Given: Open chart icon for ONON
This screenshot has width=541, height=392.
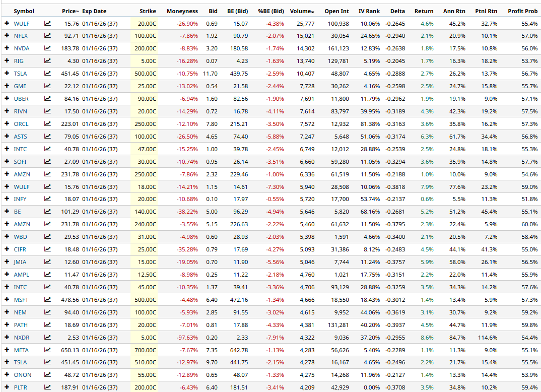Looking at the screenshot, I should pos(47,375).
